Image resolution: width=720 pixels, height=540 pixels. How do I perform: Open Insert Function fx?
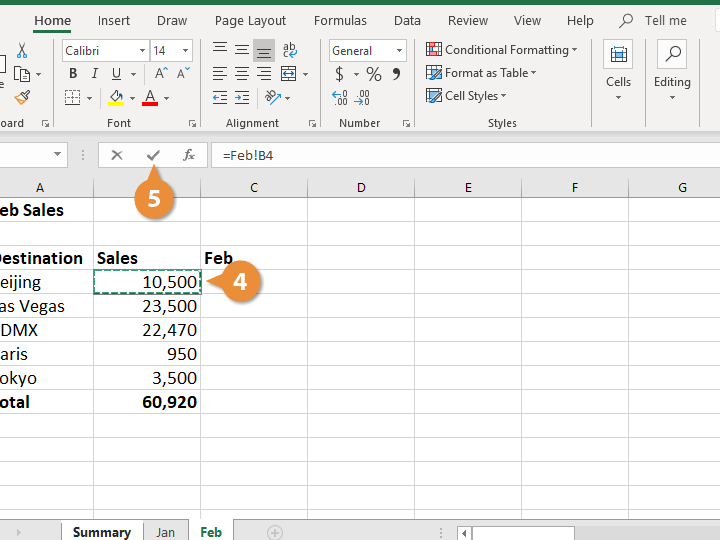pyautogui.click(x=189, y=155)
